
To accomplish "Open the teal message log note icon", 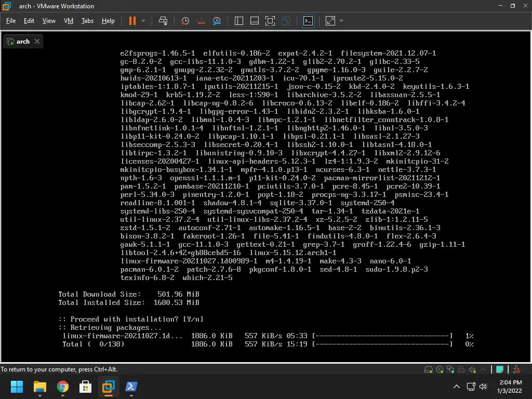I will point(499,369).
